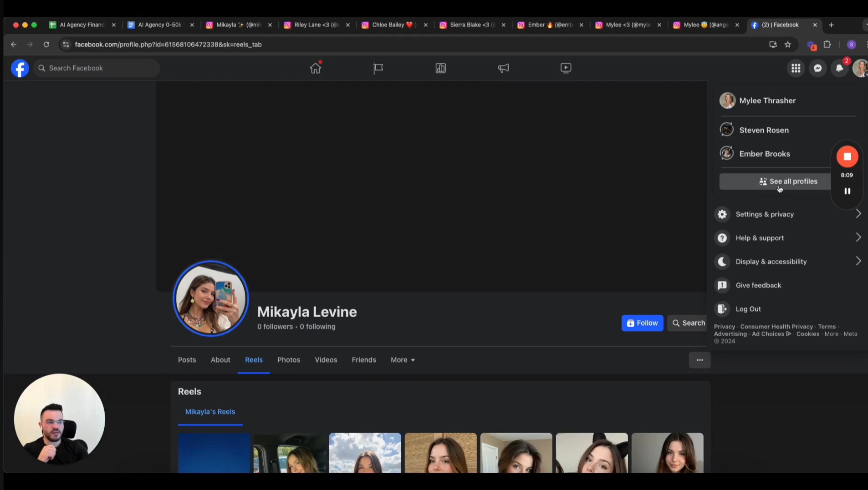Open the Messenger icon

click(817, 68)
